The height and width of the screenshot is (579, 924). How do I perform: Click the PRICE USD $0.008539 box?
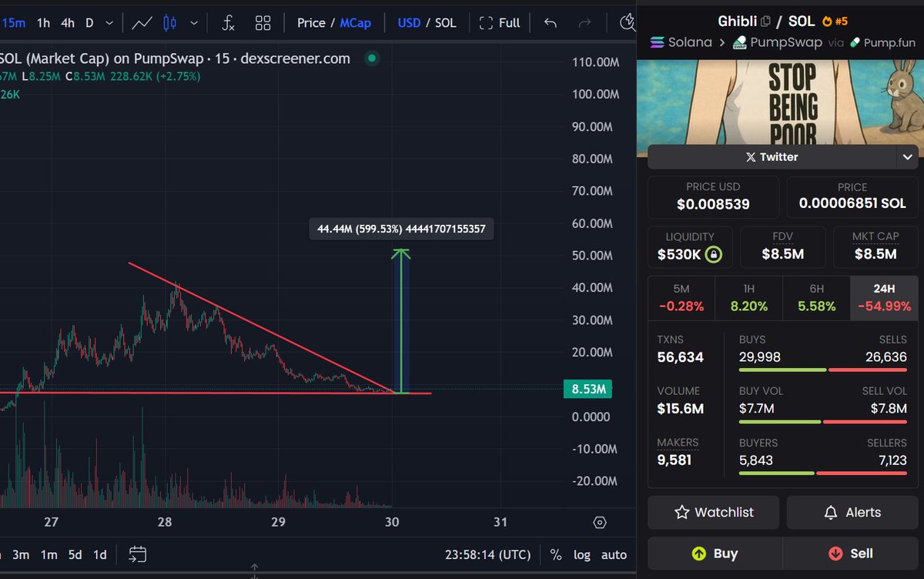pos(713,197)
